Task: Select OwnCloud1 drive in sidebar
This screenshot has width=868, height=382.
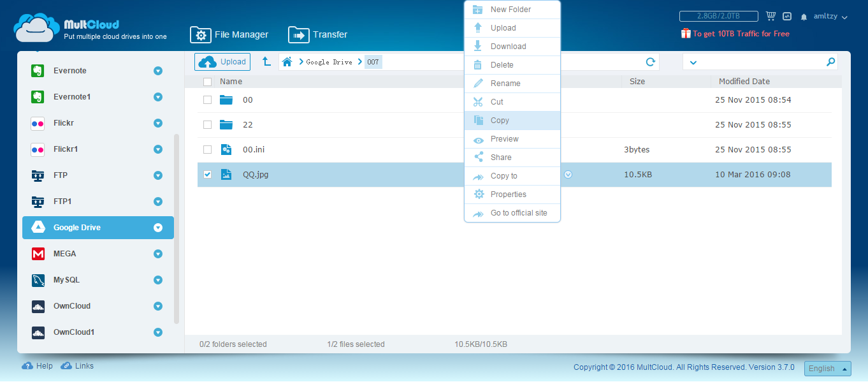Action: tap(98, 332)
